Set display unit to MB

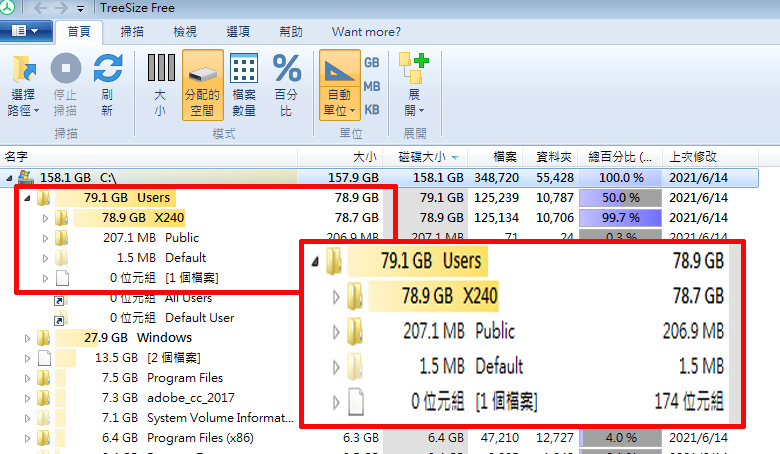point(372,86)
